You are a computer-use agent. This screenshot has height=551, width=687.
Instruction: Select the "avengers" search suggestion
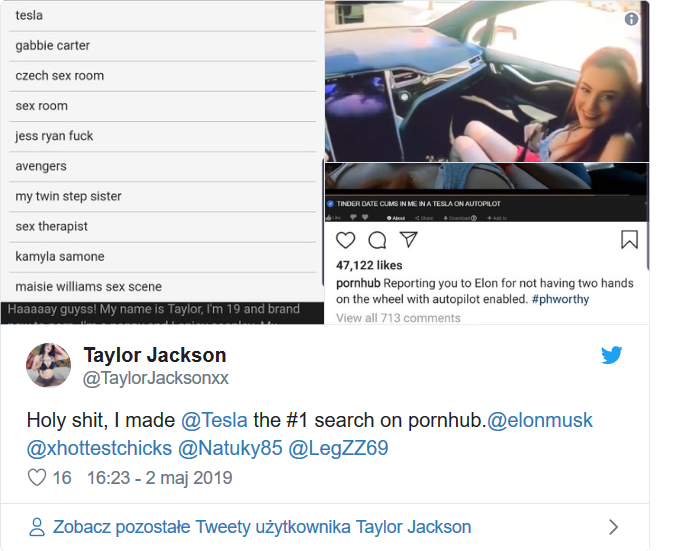pyautogui.click(x=41, y=166)
